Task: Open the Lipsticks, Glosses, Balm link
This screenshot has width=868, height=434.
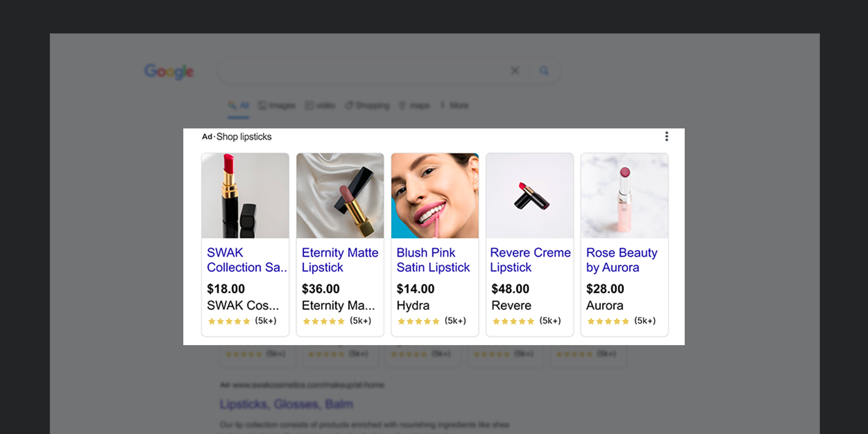Action: click(286, 404)
